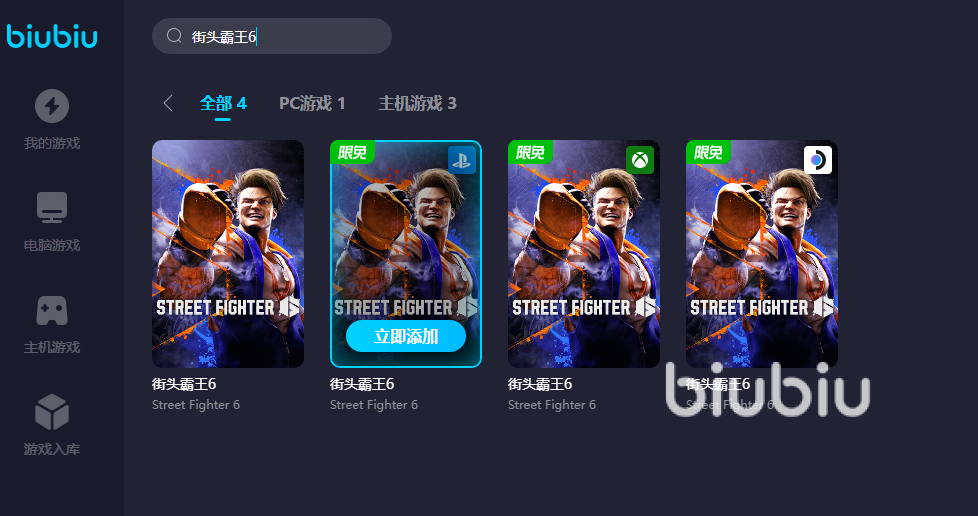Switch to the 全部 4 tab
This screenshot has height=516, width=978.
coord(223,104)
